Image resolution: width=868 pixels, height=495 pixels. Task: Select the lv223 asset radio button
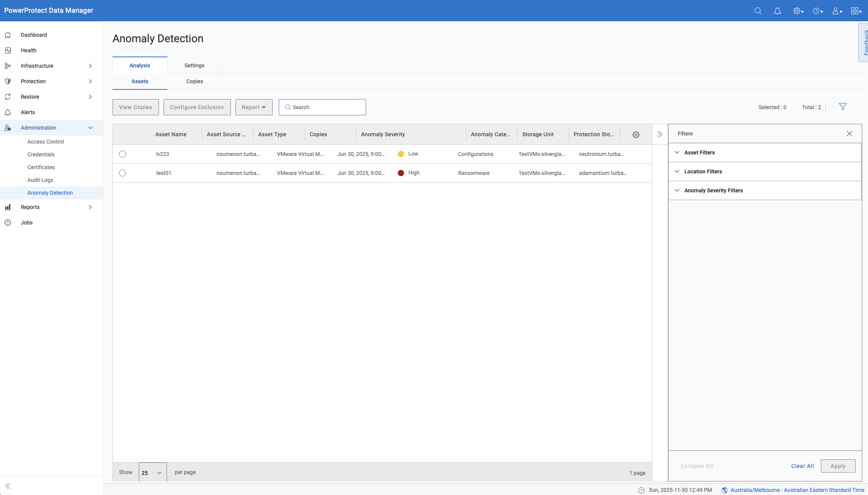[123, 154]
